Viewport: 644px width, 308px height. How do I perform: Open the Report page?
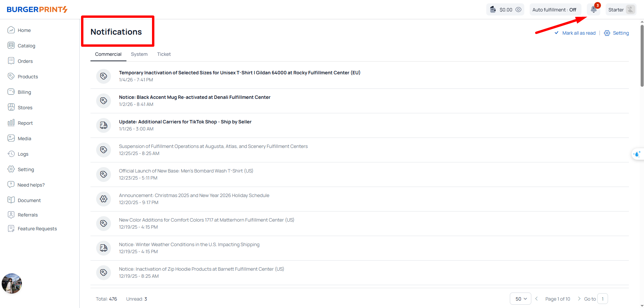click(x=25, y=123)
